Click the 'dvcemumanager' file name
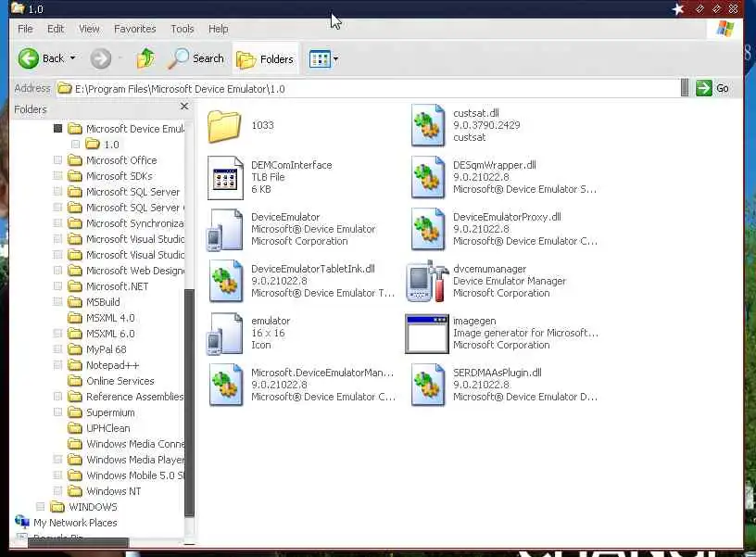Image resolution: width=756 pixels, height=557 pixels. pos(489,269)
